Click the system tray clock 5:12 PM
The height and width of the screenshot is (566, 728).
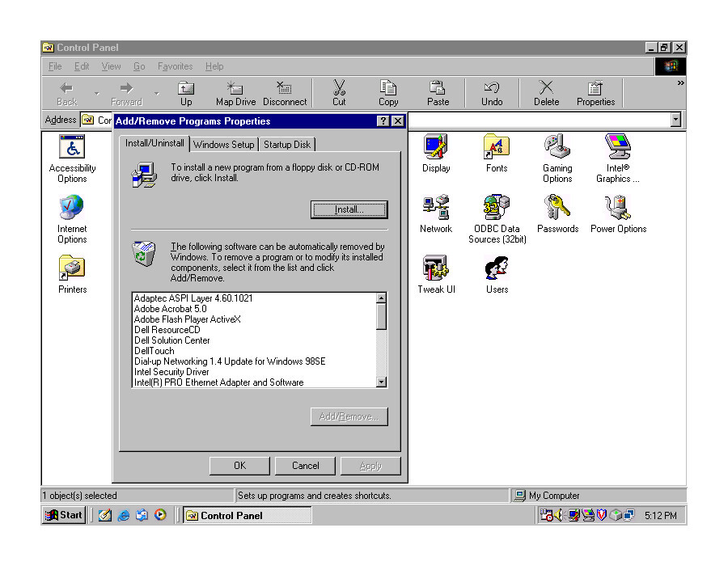[660, 515]
